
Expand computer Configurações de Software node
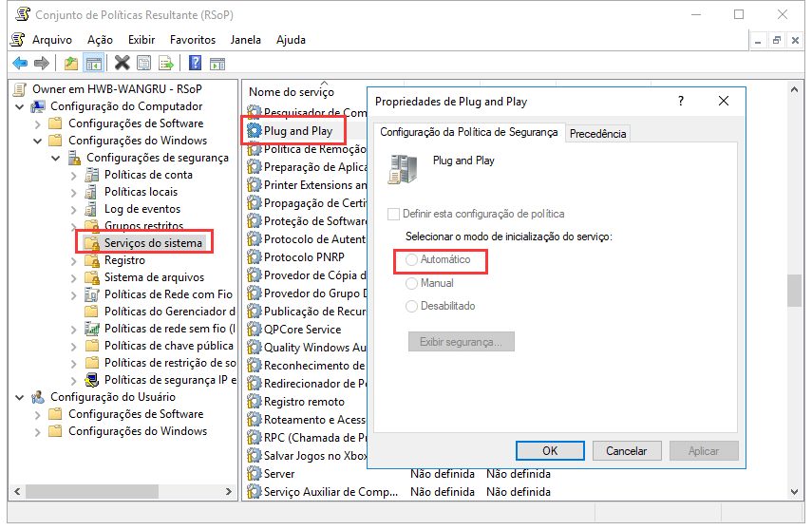pos(37,123)
